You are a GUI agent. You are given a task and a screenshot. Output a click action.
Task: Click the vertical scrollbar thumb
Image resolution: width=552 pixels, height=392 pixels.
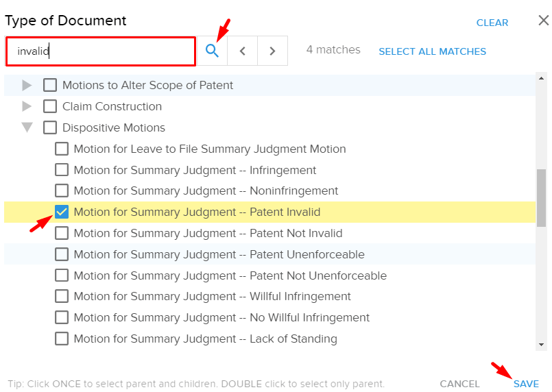541,198
